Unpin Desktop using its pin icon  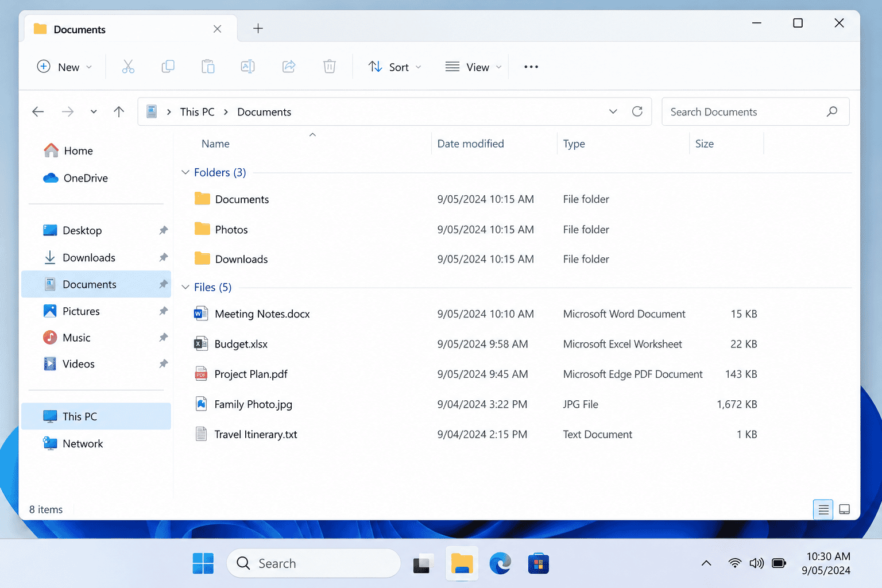(164, 230)
